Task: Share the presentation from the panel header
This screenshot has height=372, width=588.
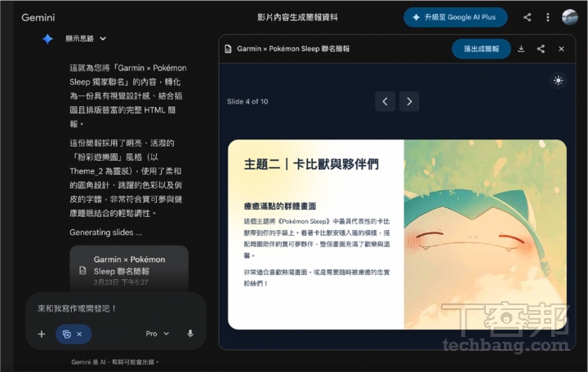Action: (x=541, y=49)
